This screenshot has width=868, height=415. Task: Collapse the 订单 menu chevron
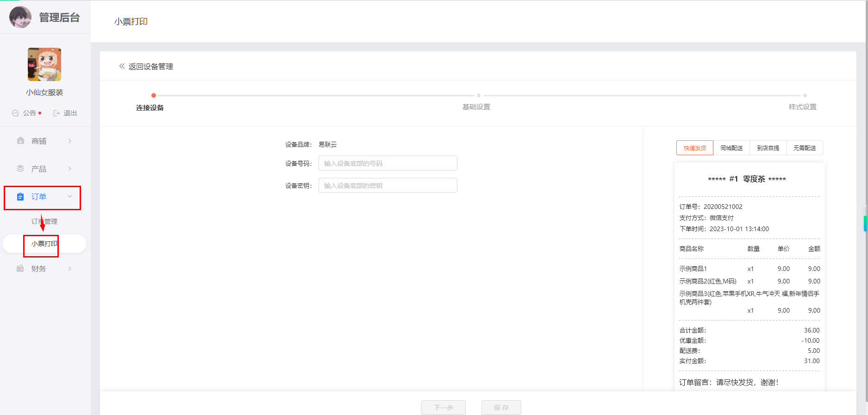70,196
